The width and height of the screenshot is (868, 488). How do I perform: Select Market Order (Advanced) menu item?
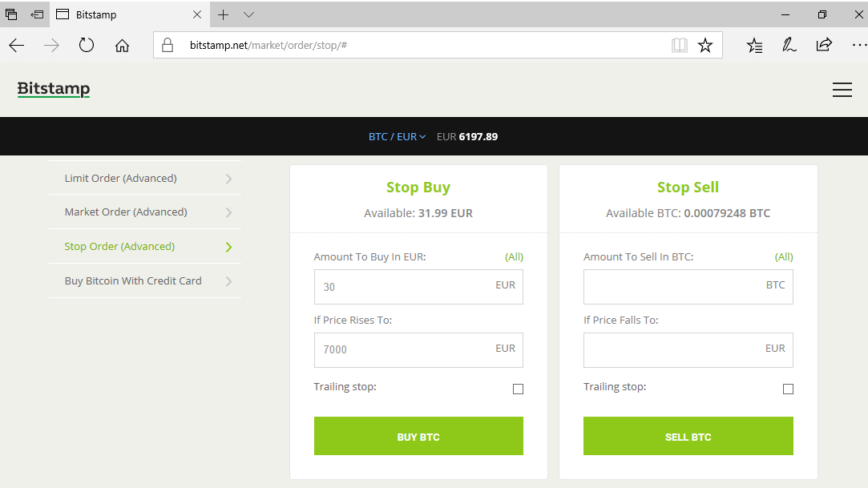(145, 212)
